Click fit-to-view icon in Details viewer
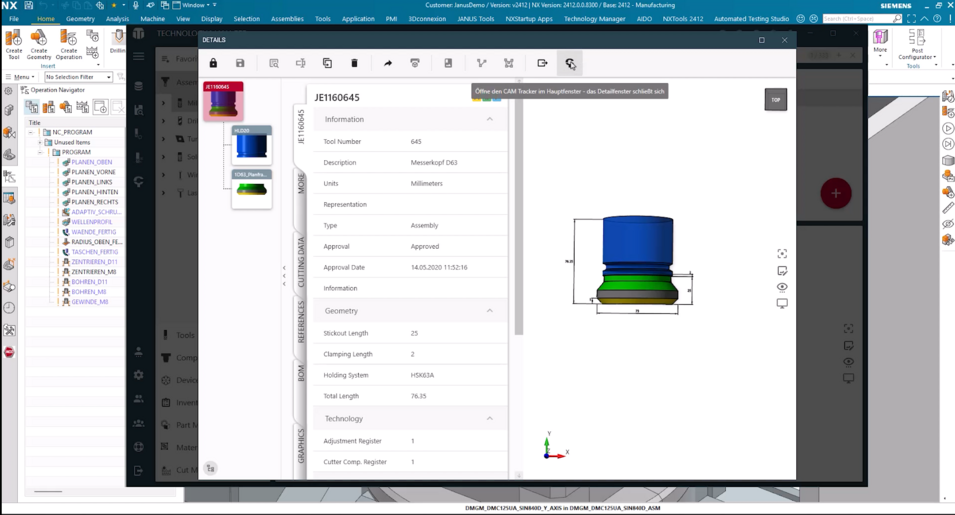Viewport: 955px width, 515px height. [x=782, y=254]
